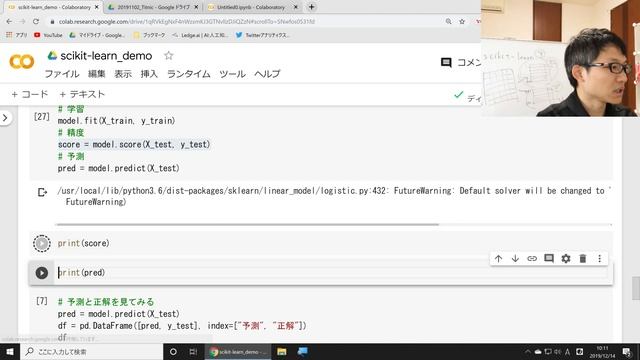Run the print(pred) cell
The image size is (640, 360).
click(42, 273)
